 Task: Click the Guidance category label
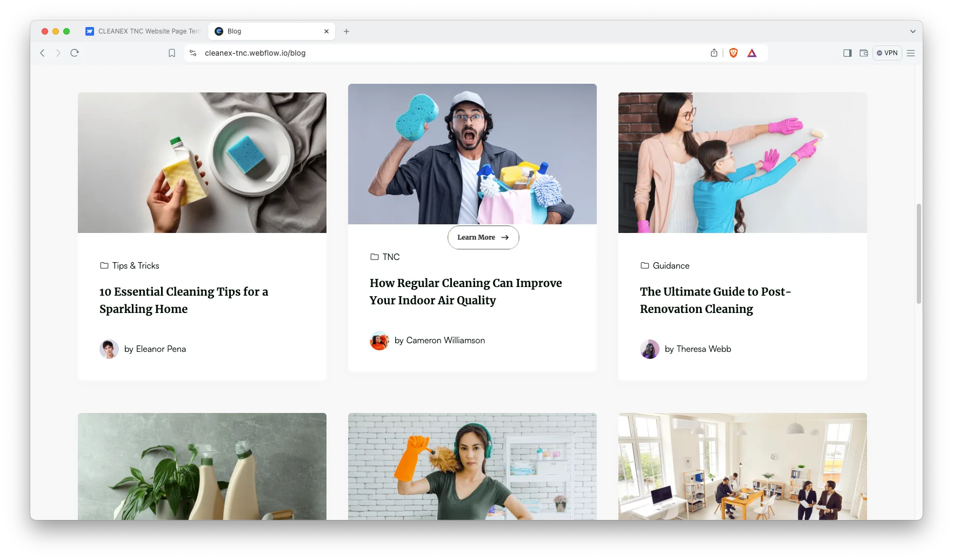point(670,265)
